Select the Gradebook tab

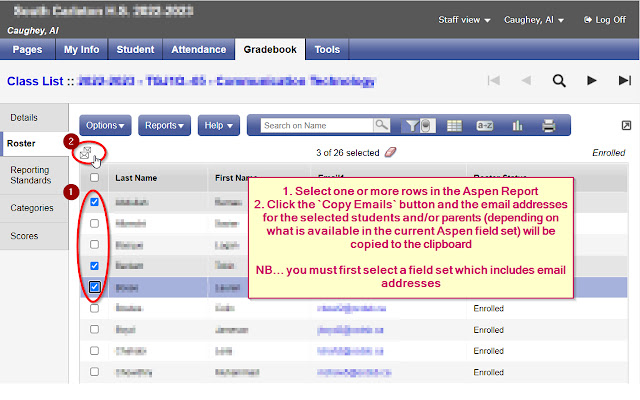[x=270, y=49]
